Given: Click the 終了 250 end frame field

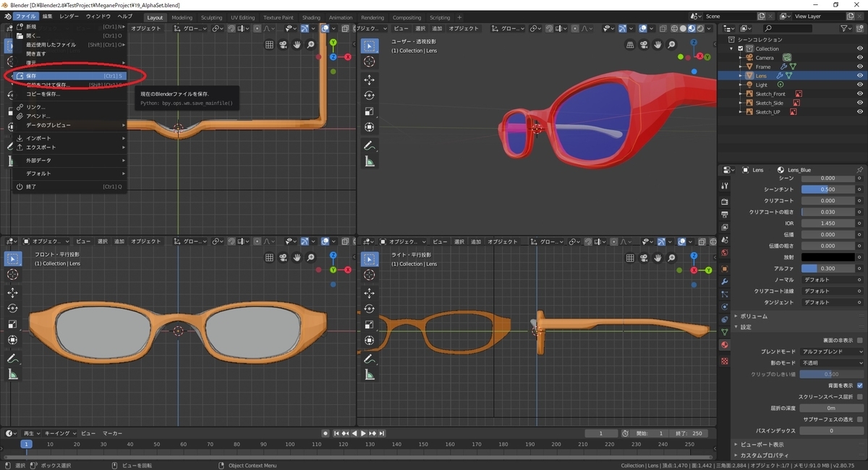Looking at the screenshot, I should (688, 433).
